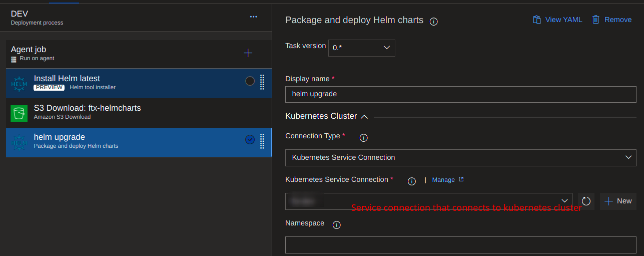Toggle the Install Helm latest task circle
Viewport: 644px width, 256px height.
pyautogui.click(x=250, y=81)
